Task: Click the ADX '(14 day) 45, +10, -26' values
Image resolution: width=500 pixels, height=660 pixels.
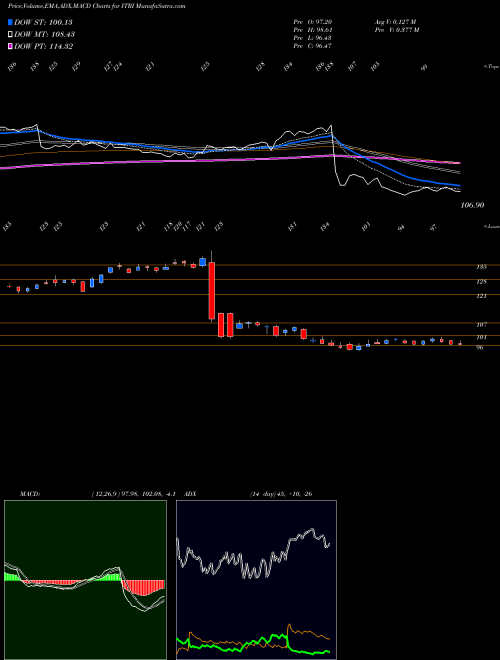Action: point(281,494)
